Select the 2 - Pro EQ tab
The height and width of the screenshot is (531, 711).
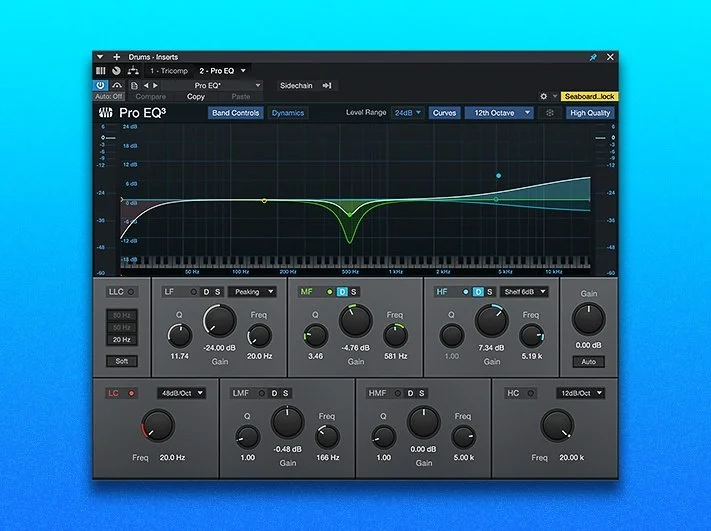coord(217,71)
